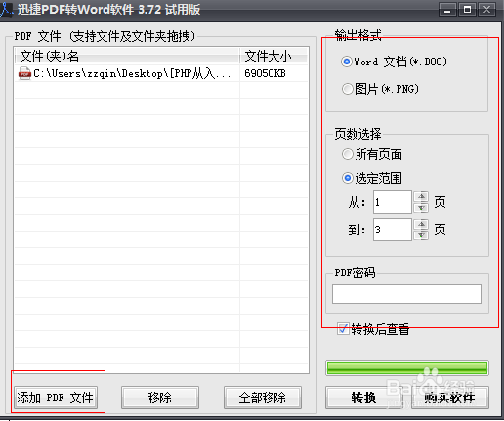Toggle the 转换后查看 checkbox
Image resolution: width=504 pixels, height=421 pixels.
click(343, 329)
